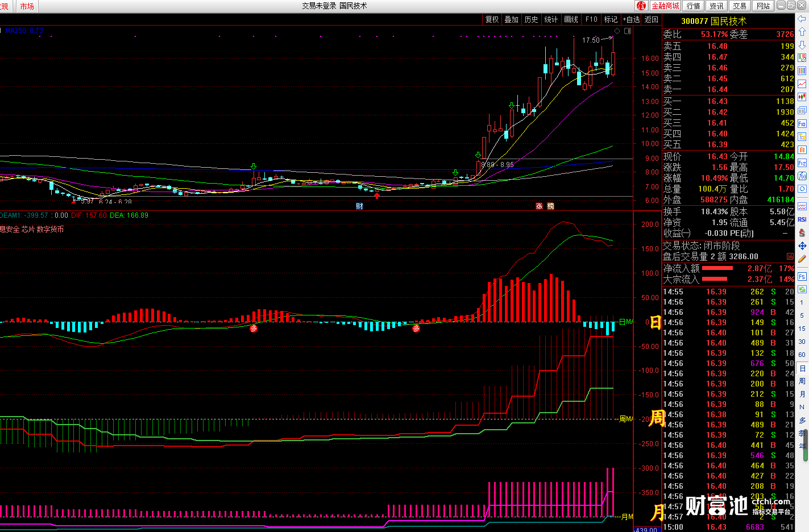The height and width of the screenshot is (532, 809).
Task: Select the 多 multi-period option
Action: (802, 421)
